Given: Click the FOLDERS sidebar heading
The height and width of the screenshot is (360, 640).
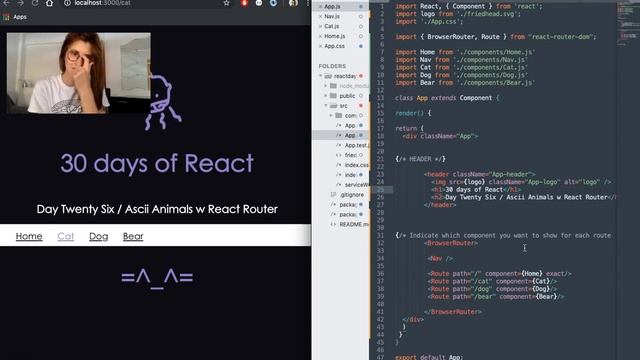Looking at the screenshot, I should (332, 66).
